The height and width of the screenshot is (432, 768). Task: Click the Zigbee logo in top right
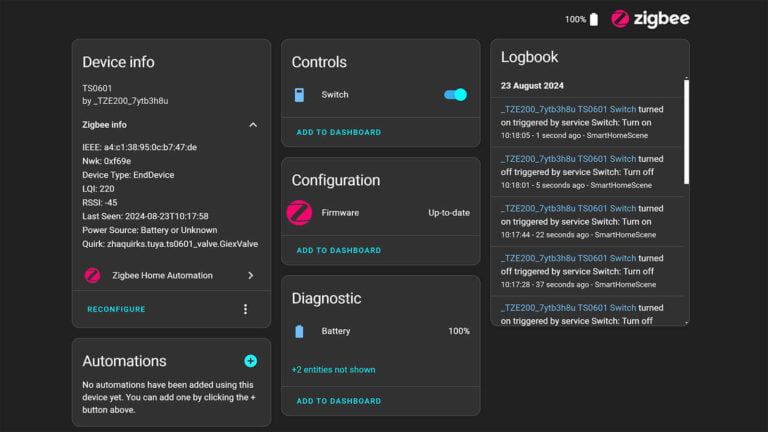pos(650,19)
